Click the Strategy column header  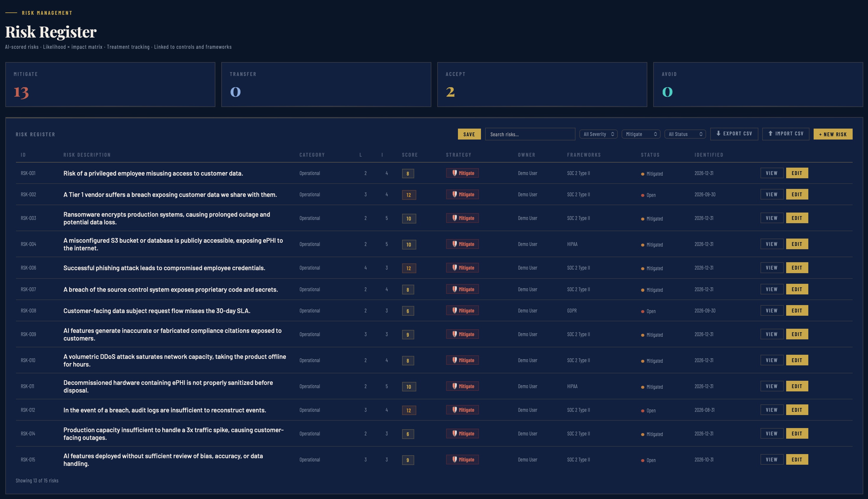459,155
